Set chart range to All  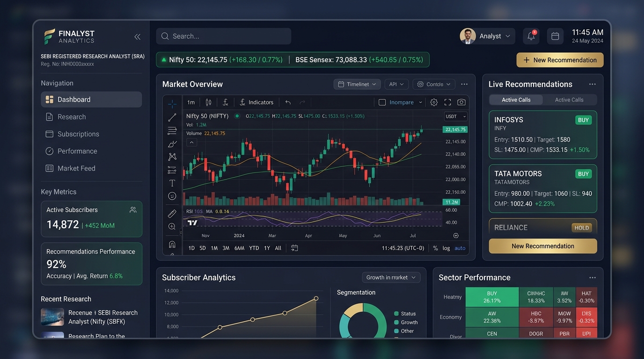pyautogui.click(x=278, y=248)
